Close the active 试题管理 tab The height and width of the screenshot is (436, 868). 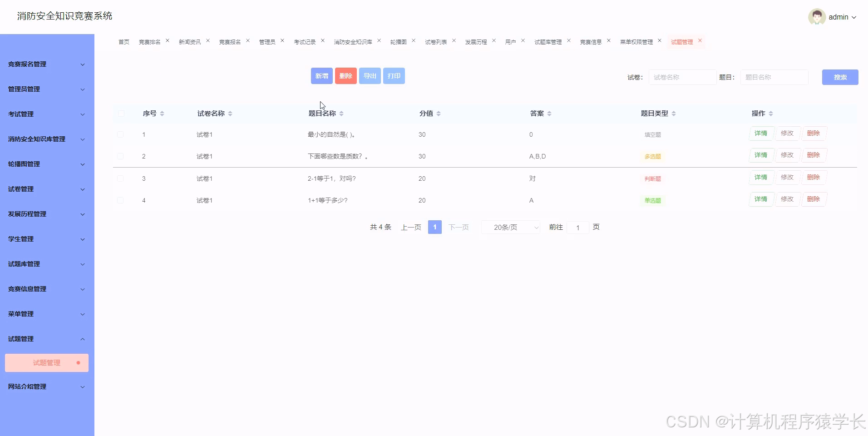point(700,40)
